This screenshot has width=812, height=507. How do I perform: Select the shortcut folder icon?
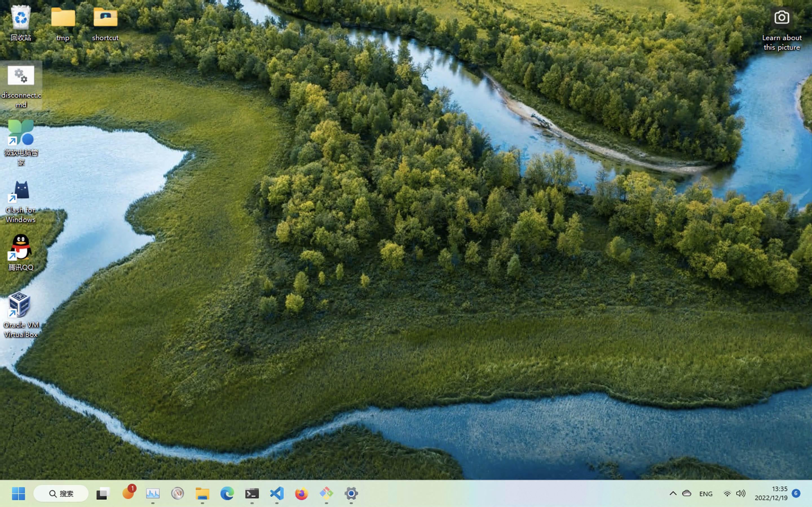pos(105,18)
